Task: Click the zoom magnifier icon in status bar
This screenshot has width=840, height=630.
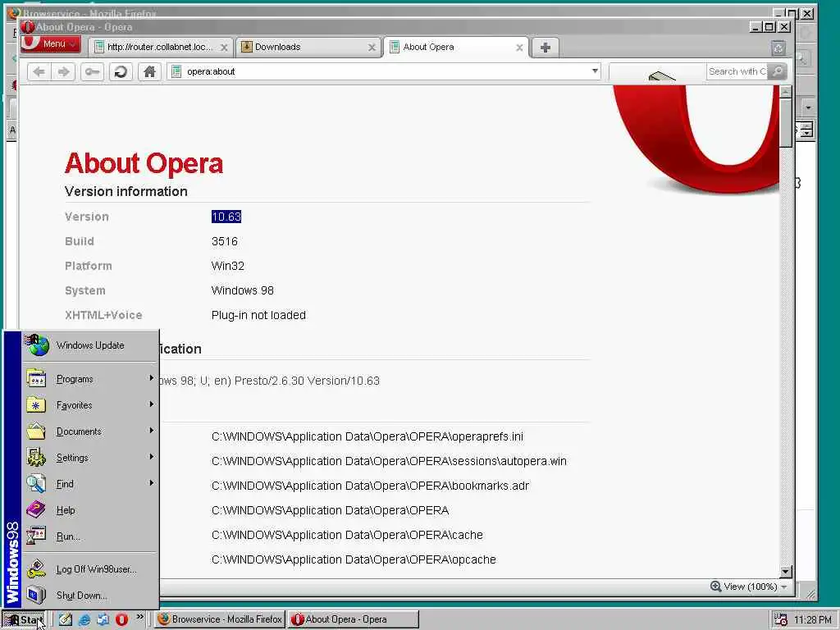Action: [715, 587]
